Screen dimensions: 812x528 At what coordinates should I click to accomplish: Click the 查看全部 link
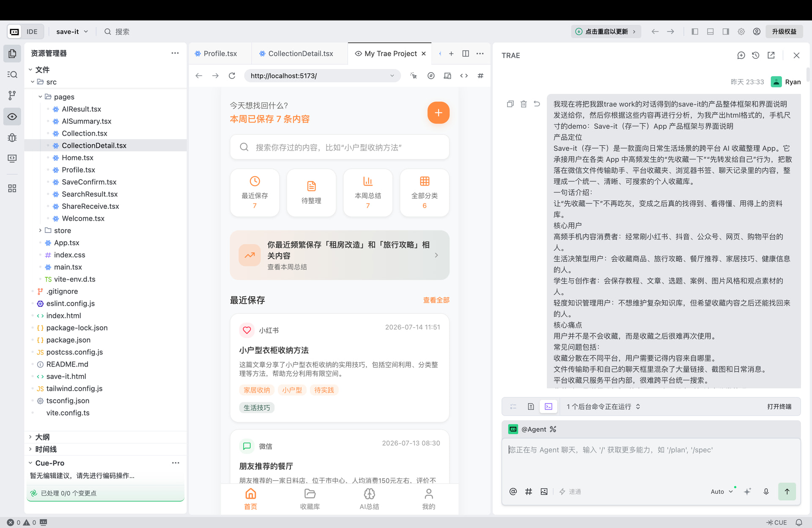point(436,300)
